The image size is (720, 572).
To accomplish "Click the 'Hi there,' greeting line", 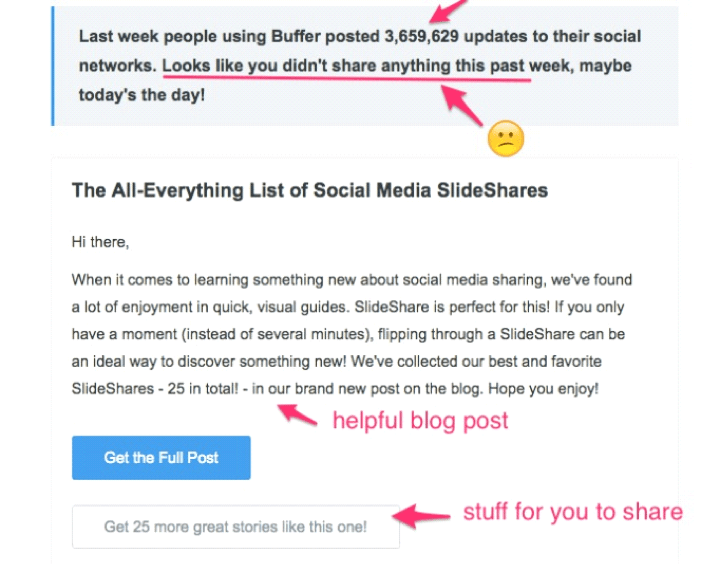I will click(100, 241).
